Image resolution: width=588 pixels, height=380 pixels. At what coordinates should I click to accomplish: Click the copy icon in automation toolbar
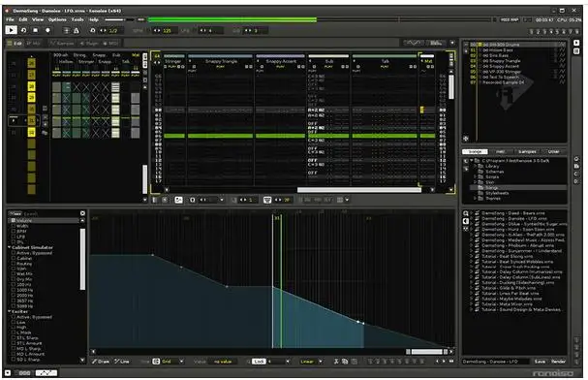pyautogui.click(x=345, y=362)
